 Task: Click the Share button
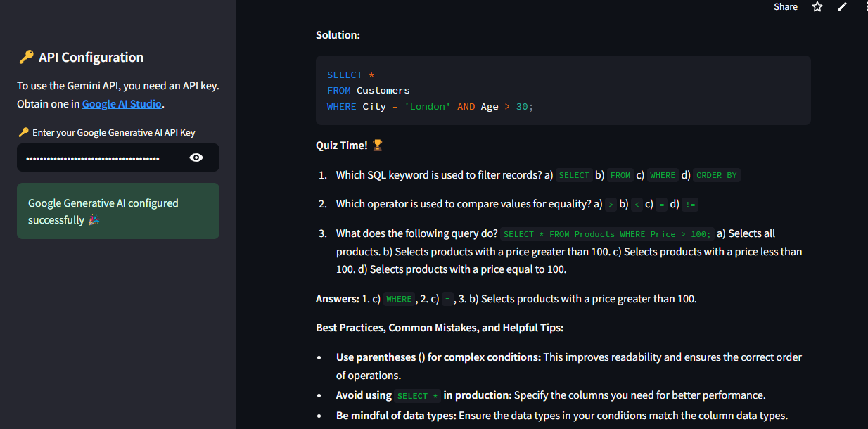click(785, 7)
